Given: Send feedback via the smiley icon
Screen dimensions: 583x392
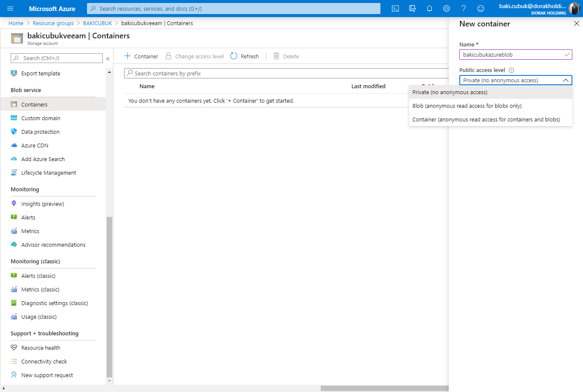Looking at the screenshot, I should pos(481,9).
